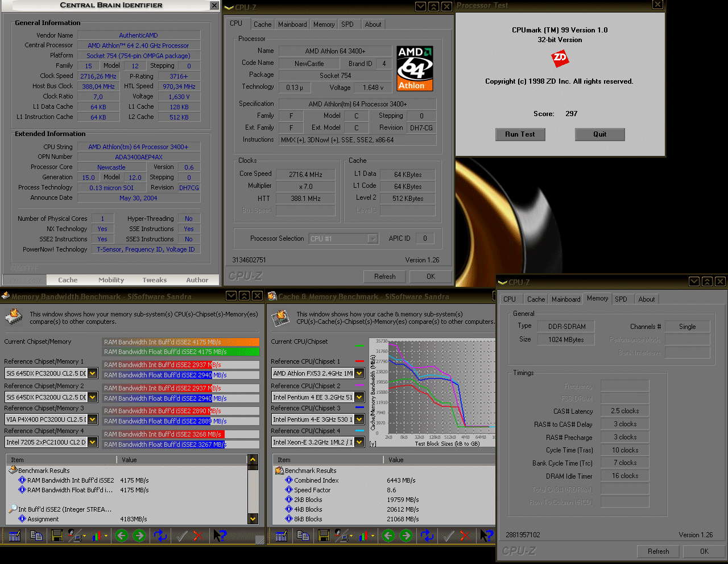Click Refresh in top CPU-Z window
Screen dimensions: 728x564
pyautogui.click(x=385, y=277)
